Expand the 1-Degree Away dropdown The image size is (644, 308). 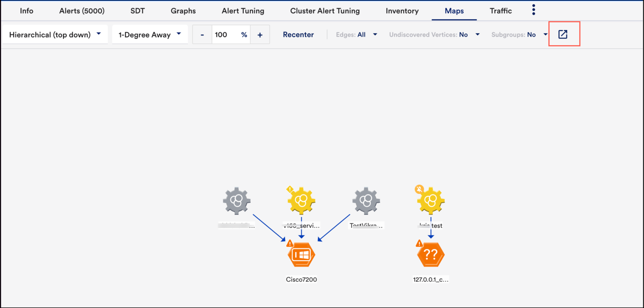pyautogui.click(x=150, y=35)
